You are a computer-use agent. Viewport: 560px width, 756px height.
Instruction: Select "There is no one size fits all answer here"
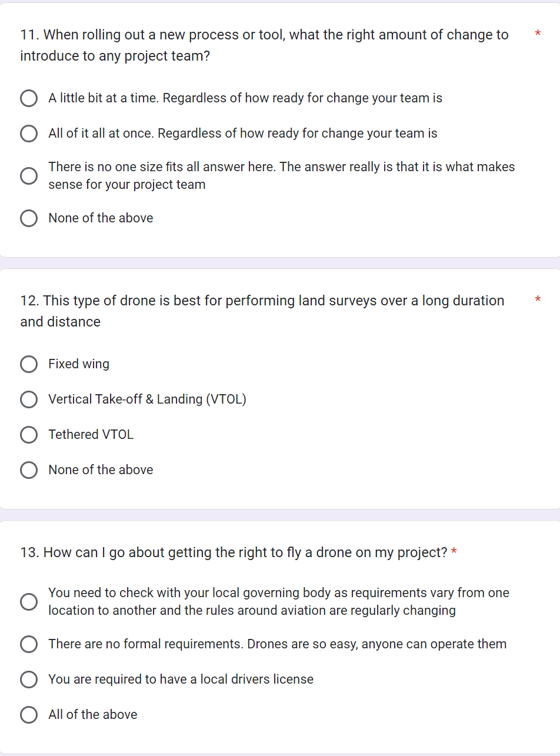[x=29, y=175]
